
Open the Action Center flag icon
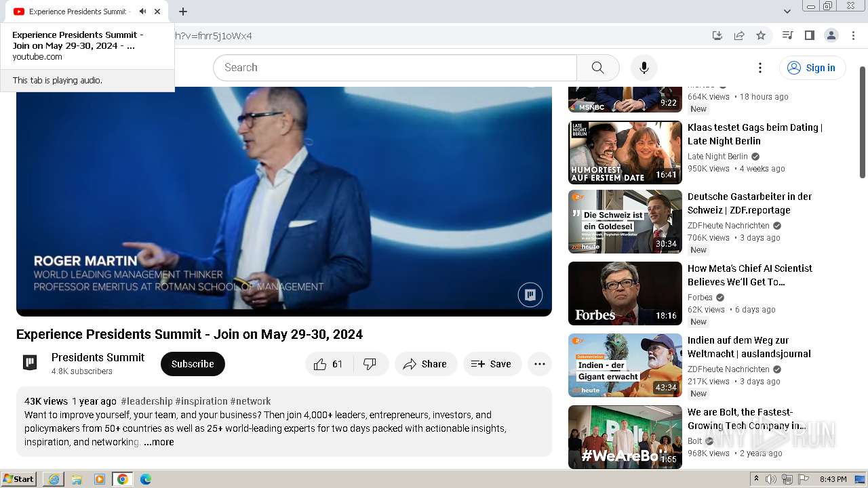click(804, 479)
